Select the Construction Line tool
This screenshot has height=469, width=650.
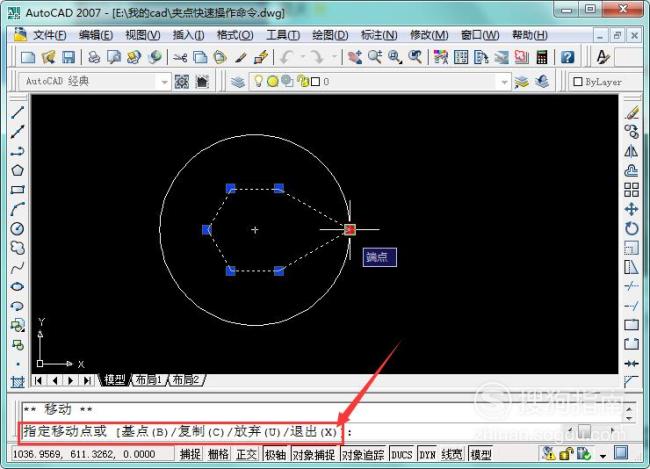point(17,132)
